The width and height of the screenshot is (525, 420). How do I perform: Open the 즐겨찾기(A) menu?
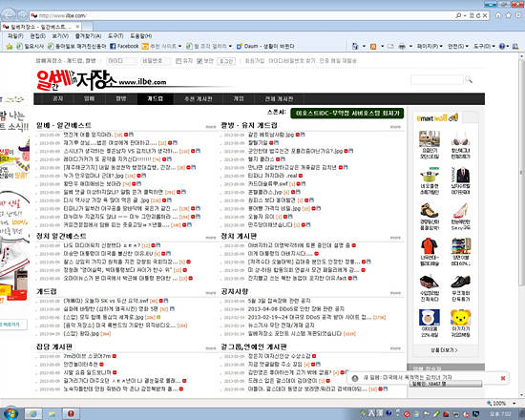[x=88, y=36]
